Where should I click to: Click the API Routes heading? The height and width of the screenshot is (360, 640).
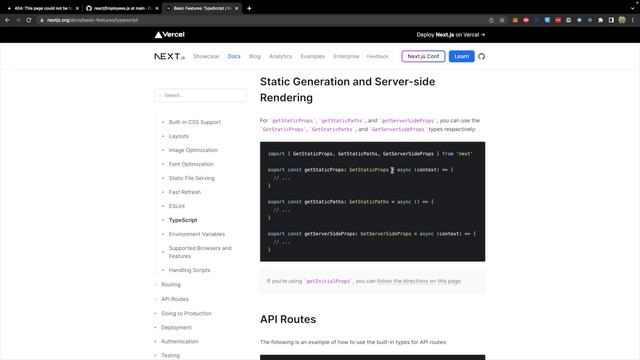click(x=288, y=319)
